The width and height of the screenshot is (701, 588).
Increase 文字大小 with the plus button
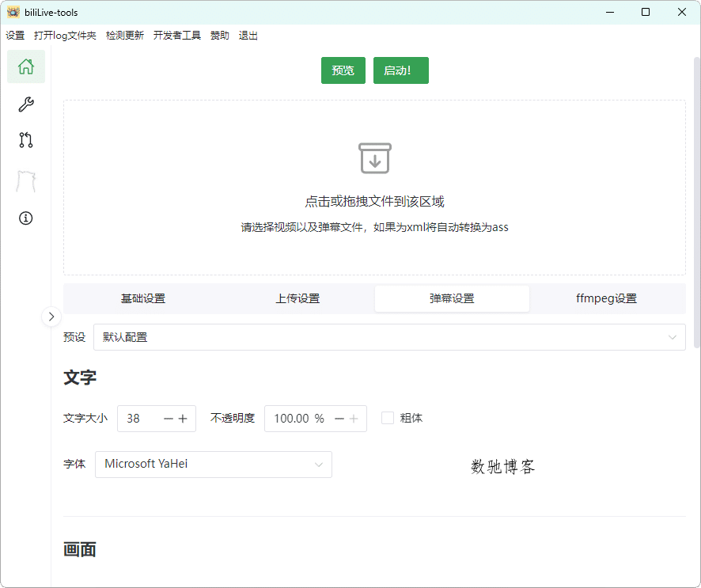click(183, 419)
